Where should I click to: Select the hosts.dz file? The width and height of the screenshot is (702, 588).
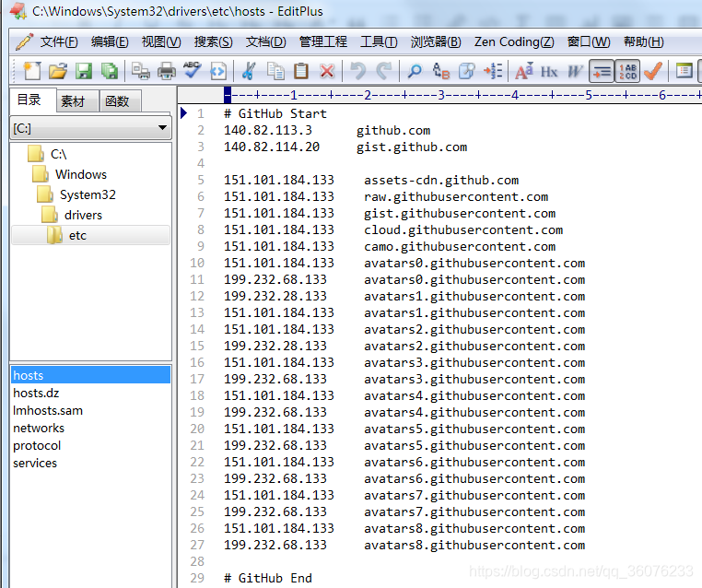tap(36, 393)
